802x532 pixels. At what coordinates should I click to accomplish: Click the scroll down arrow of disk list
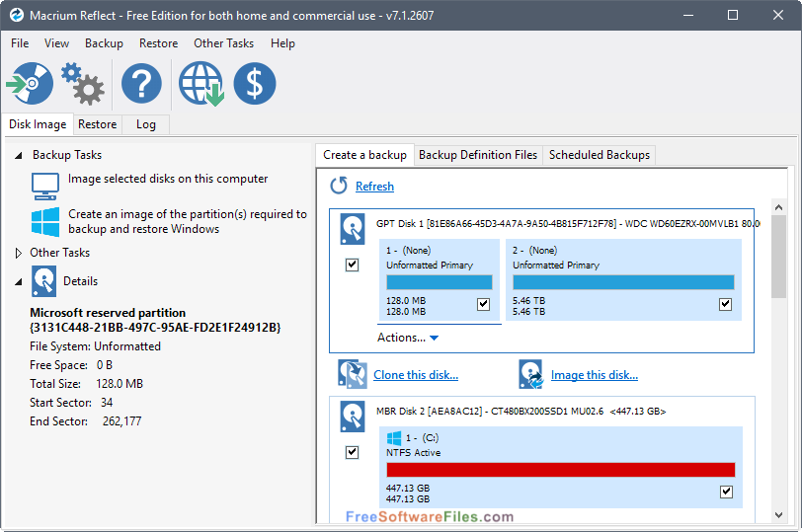(778, 515)
